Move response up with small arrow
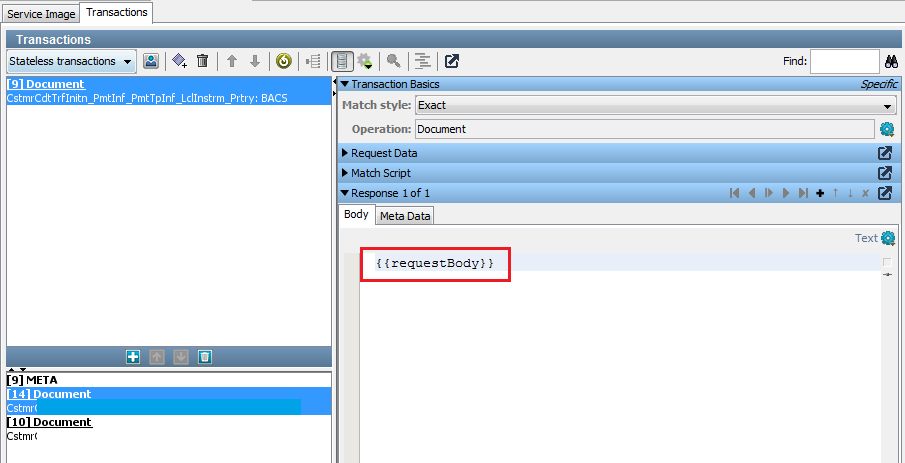This screenshot has height=463, width=905. click(835, 193)
